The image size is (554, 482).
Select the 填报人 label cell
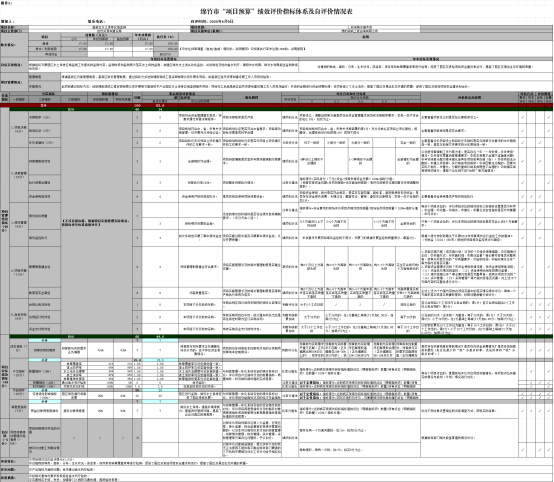tap(7, 22)
